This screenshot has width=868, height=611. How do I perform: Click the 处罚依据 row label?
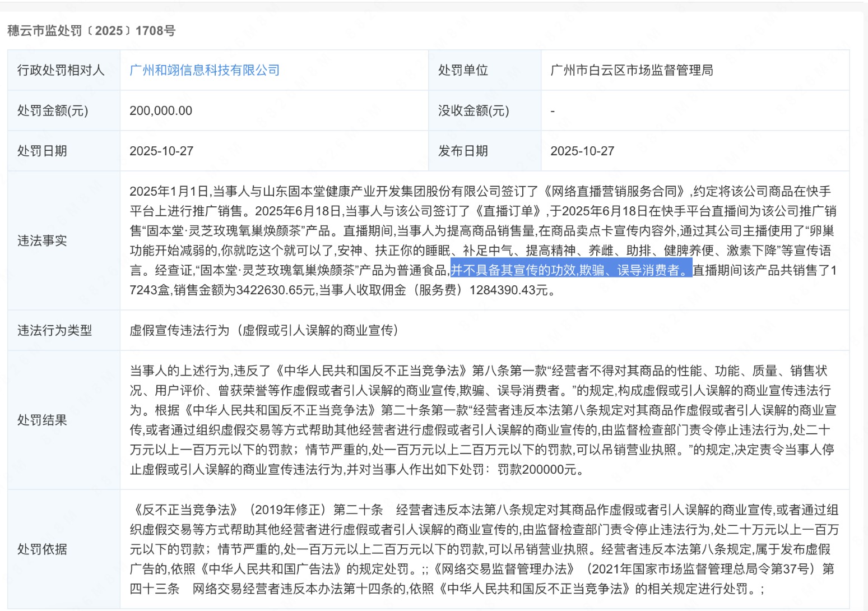pyautogui.click(x=42, y=549)
